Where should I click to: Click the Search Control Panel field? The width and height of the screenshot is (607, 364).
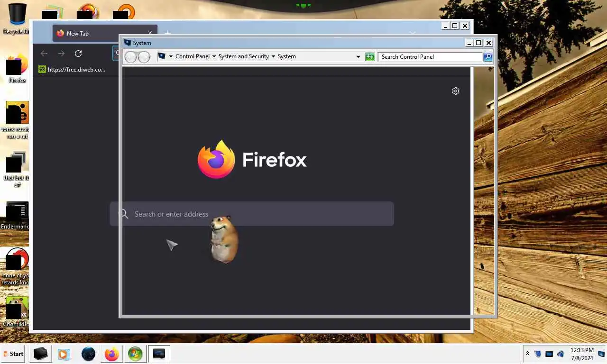pos(431,57)
